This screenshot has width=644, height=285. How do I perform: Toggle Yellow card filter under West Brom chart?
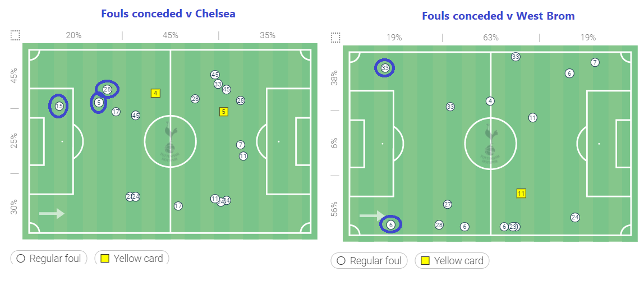click(x=452, y=261)
